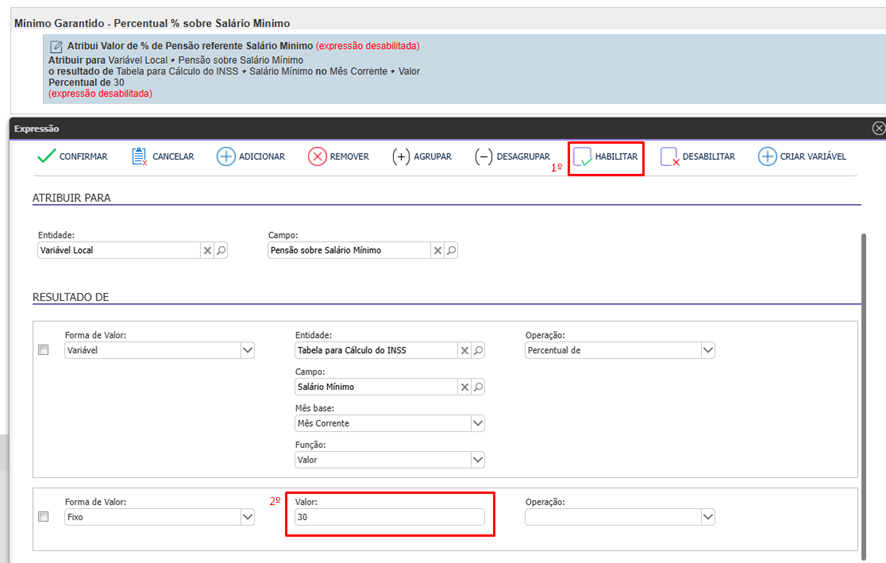Screen dimensions: 886x563
Task: Click the Cancelar clipboard icon
Action: pyautogui.click(x=140, y=157)
